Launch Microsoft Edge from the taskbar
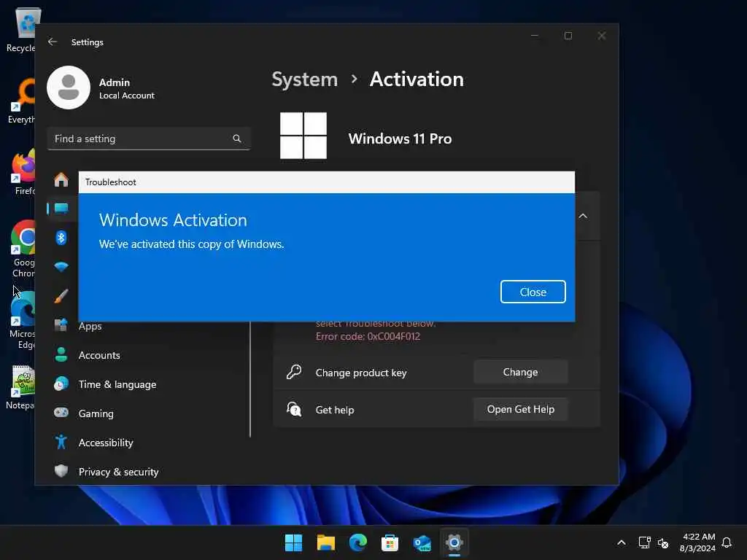Image resolution: width=747 pixels, height=560 pixels. click(x=357, y=542)
